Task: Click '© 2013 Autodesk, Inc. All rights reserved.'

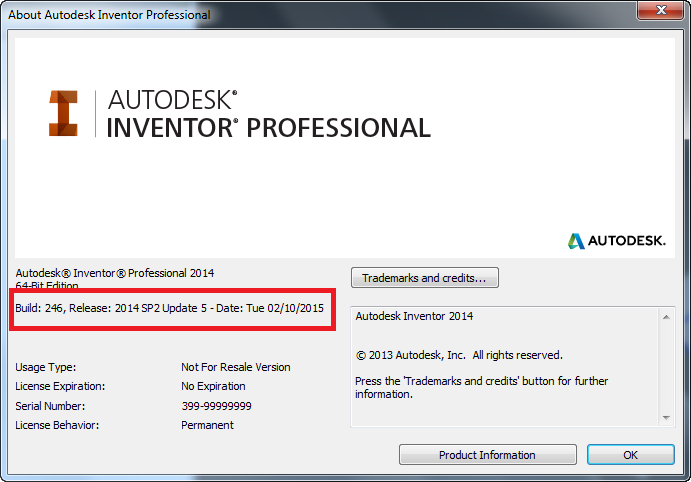Action: point(459,355)
